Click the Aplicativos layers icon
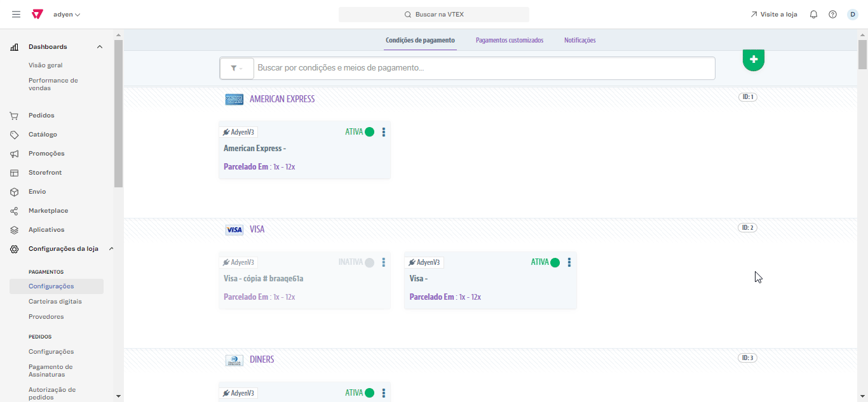868x402 pixels. 14,230
